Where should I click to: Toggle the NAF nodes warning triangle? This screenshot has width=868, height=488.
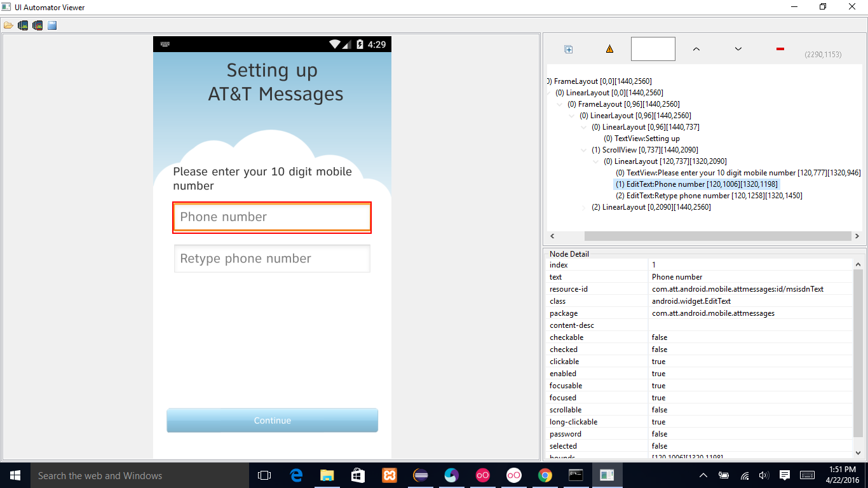(x=609, y=49)
